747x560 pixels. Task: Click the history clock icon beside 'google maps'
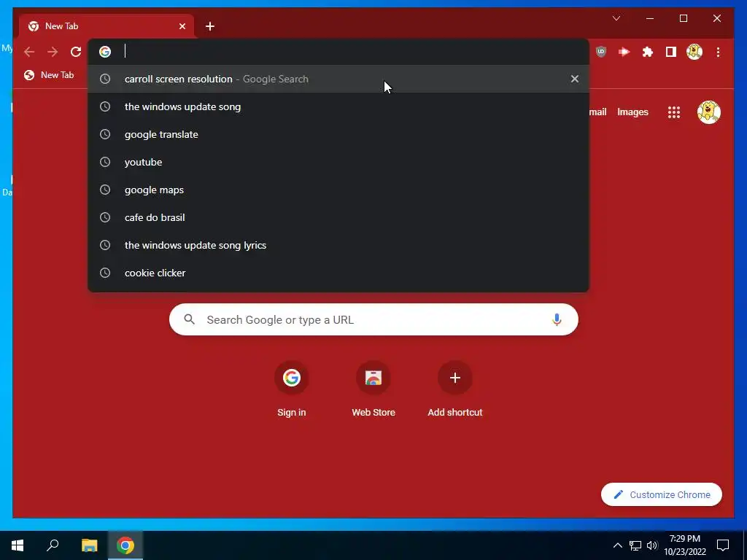[x=105, y=190]
